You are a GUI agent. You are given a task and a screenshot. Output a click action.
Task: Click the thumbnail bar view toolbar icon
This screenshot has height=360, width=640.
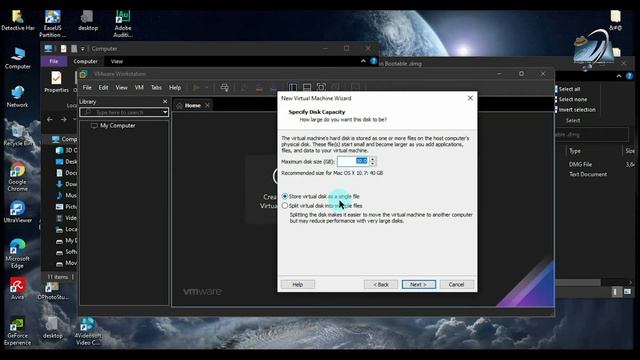[x=307, y=87]
